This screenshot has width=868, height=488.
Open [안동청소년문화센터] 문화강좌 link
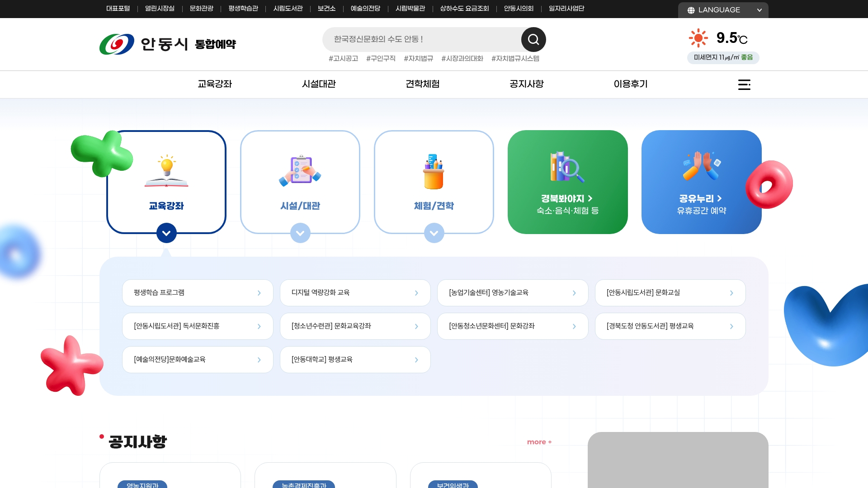513,326
